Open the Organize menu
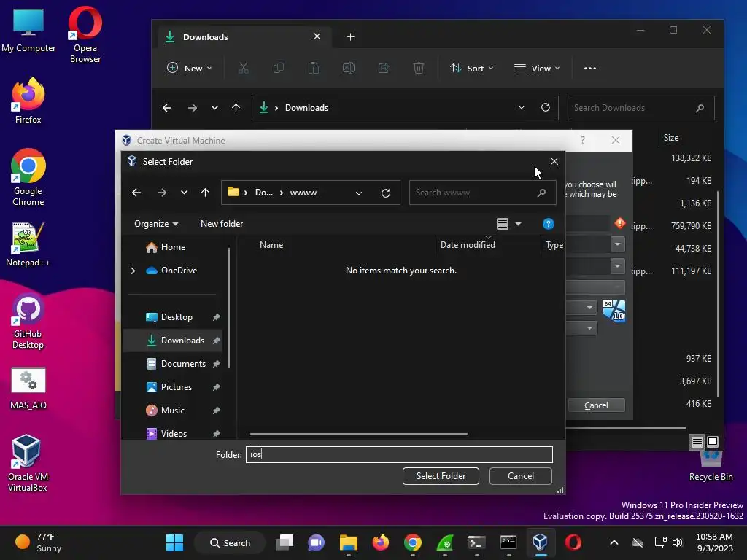 156,224
